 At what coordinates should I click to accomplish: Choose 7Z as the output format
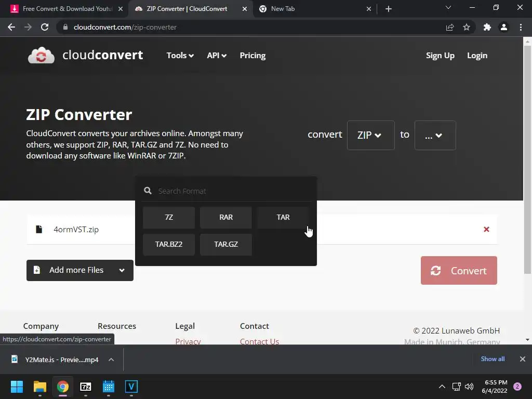tap(169, 217)
